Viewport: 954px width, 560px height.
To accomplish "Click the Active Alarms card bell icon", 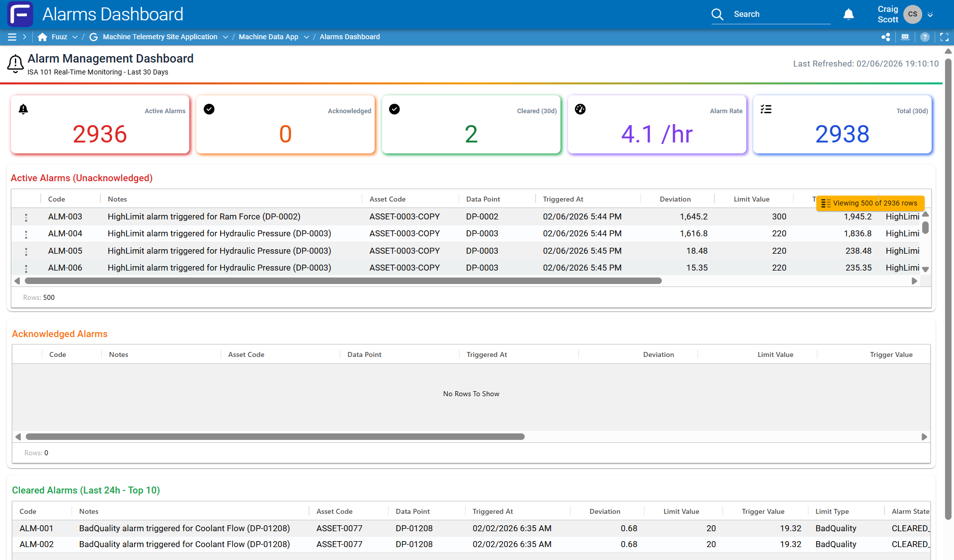I will pos(23,109).
